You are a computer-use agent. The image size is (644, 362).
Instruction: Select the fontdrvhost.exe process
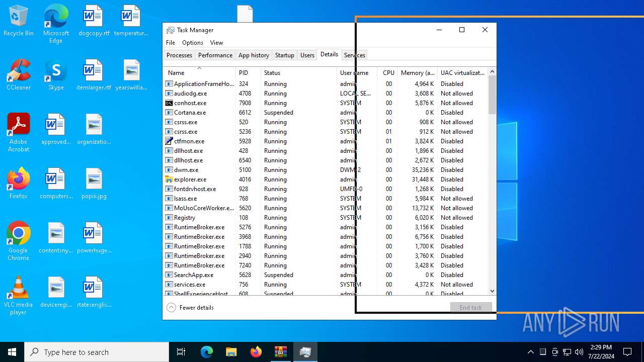[326, 189]
